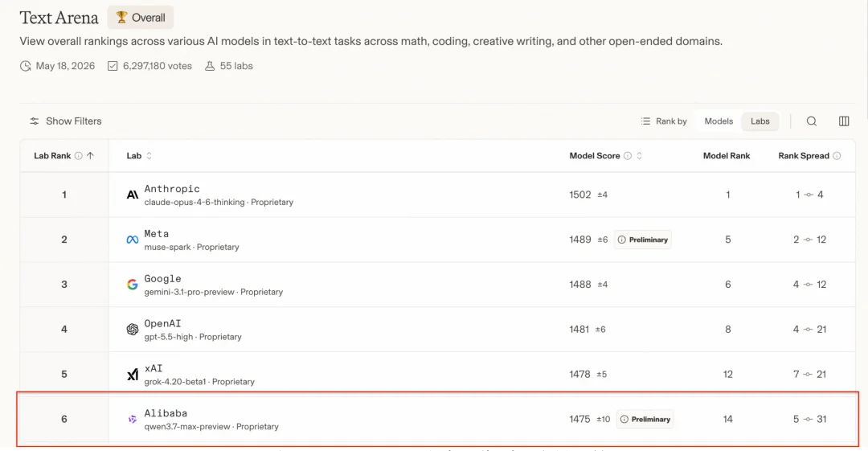Open the search magnifier icon
868x451 pixels.
pos(812,121)
